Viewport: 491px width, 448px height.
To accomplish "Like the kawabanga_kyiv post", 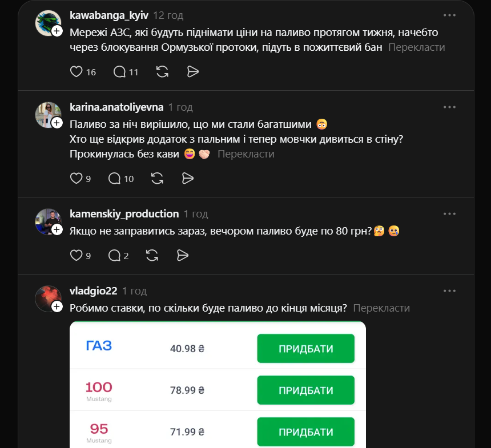I will point(76,72).
